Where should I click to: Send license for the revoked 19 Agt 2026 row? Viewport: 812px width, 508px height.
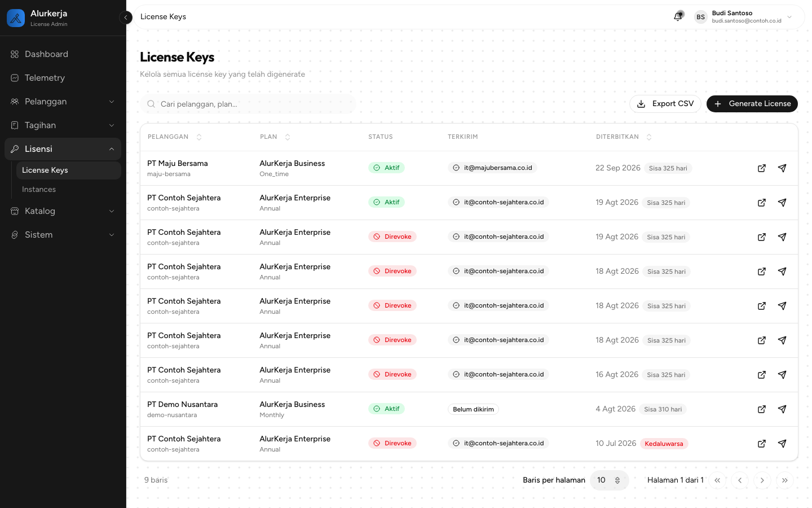pyautogui.click(x=782, y=237)
